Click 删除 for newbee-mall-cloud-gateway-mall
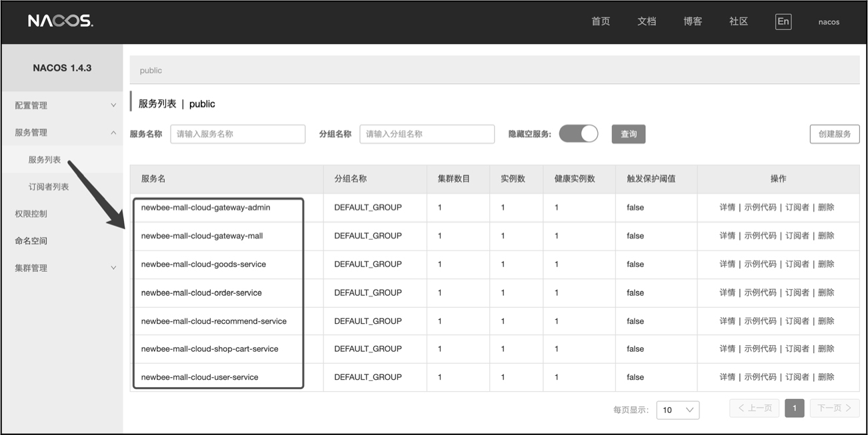The width and height of the screenshot is (868, 435). pos(826,236)
